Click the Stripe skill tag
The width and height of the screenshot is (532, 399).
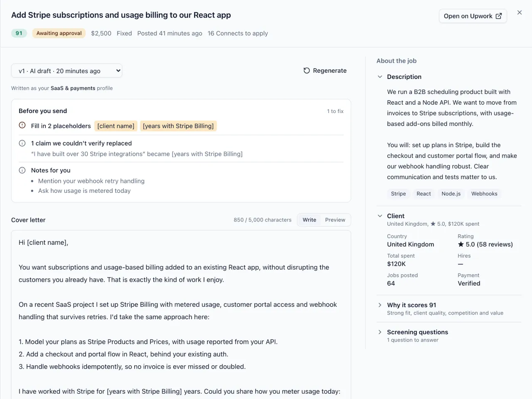click(399, 194)
